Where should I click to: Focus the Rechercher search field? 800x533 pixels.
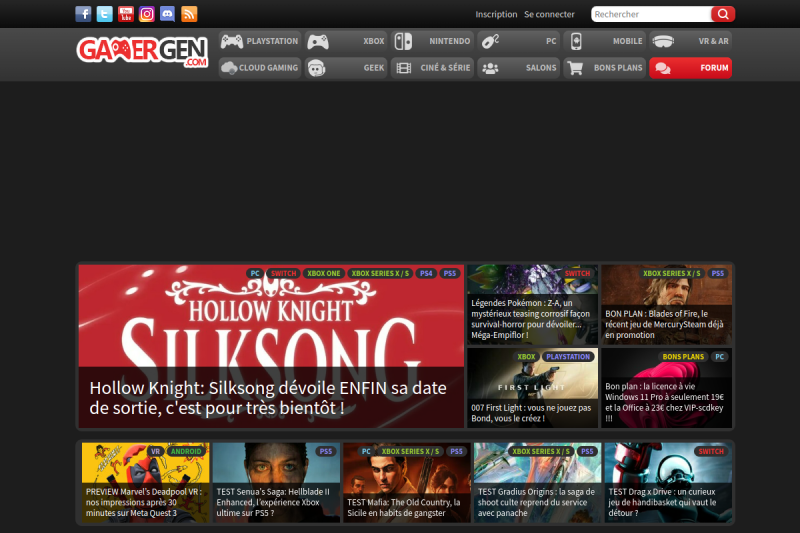[x=651, y=14]
